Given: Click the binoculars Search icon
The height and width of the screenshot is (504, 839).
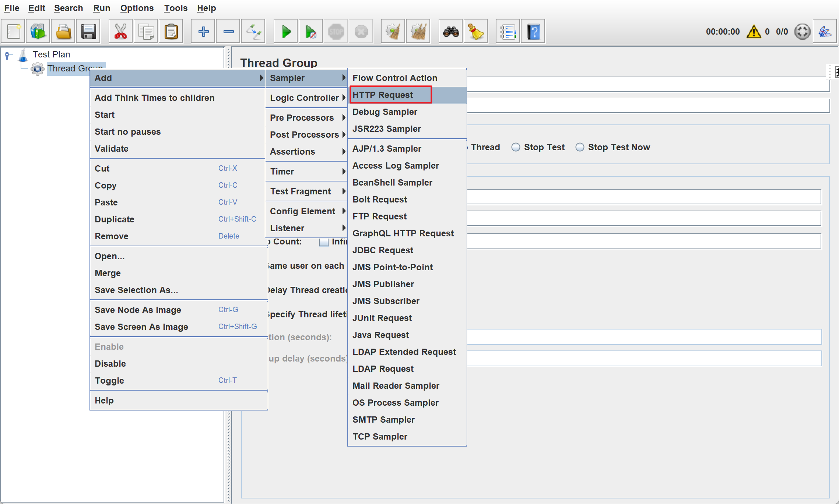Looking at the screenshot, I should [451, 32].
